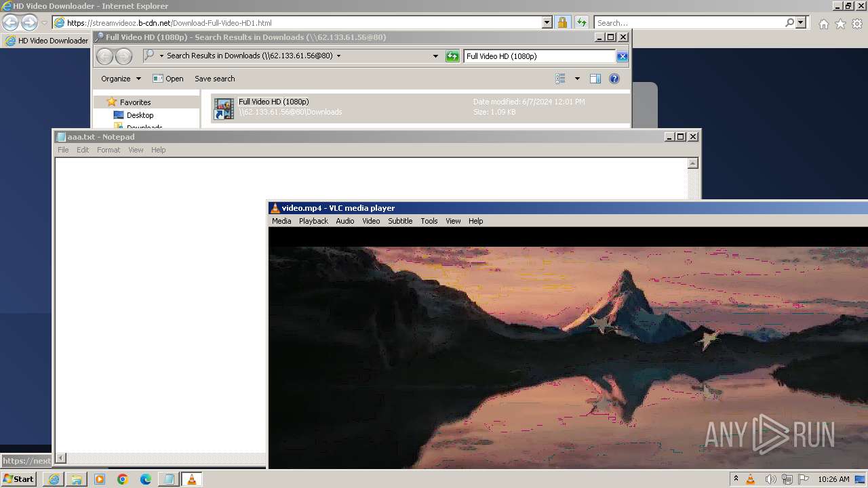This screenshot has height=488, width=868.
Task: Select the HD Video Downloader tab
Action: [47, 41]
